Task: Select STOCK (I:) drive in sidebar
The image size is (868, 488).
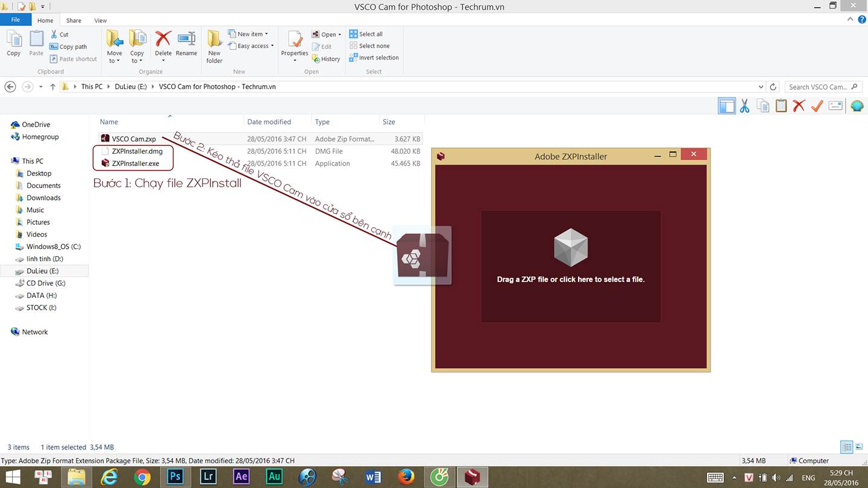Action: point(41,307)
